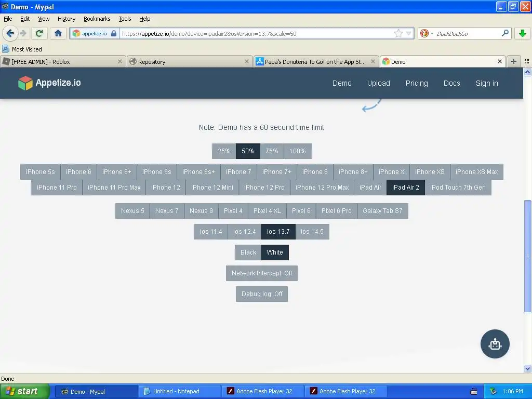Select the iPhone XS Max device

(x=476, y=171)
